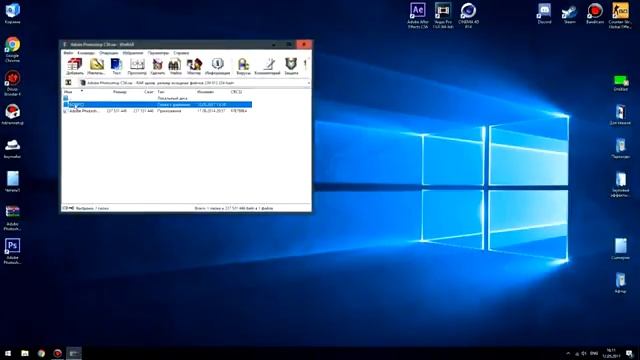The width and height of the screenshot is (640, 360).
Task: Select the white hat desktop icon
Action: tap(13, 149)
